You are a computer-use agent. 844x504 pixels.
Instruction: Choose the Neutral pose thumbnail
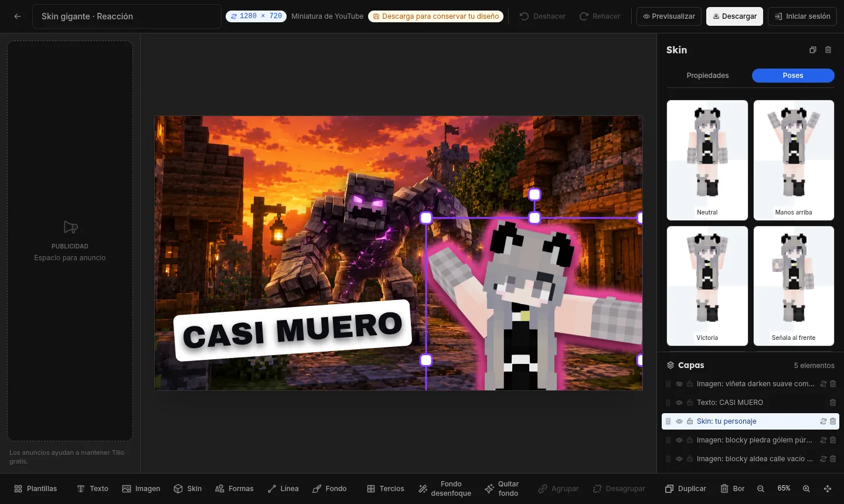pyautogui.click(x=707, y=160)
